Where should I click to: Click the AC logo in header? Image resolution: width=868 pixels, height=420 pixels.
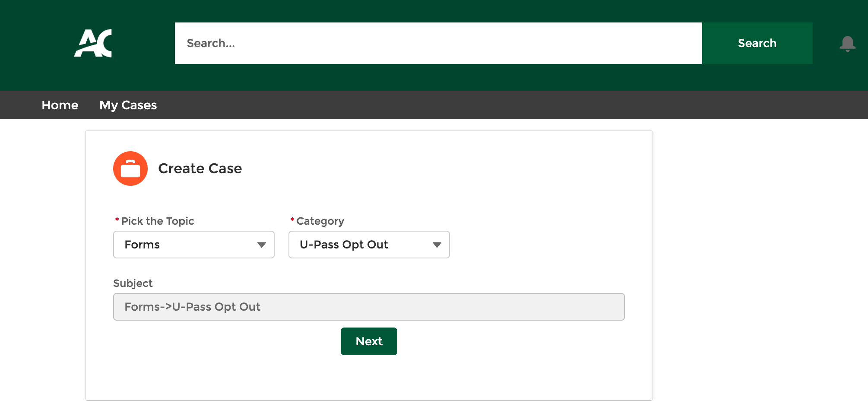pos(93,43)
